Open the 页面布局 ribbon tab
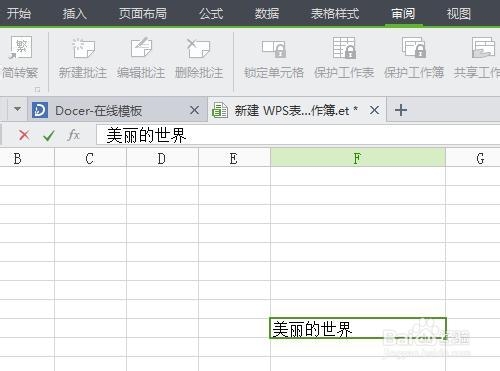The image size is (500, 371). [x=143, y=14]
